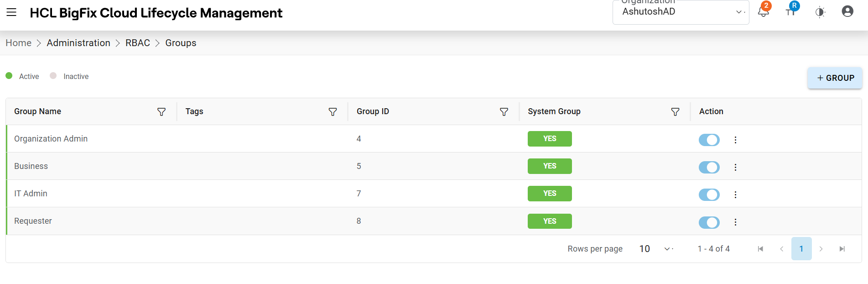Click the text size icon
868x284 pixels.
coord(790,12)
